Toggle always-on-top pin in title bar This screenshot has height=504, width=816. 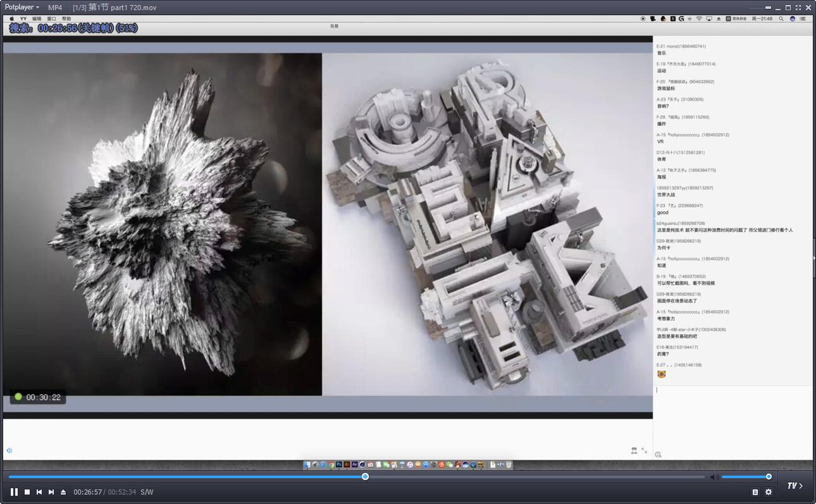point(768,8)
